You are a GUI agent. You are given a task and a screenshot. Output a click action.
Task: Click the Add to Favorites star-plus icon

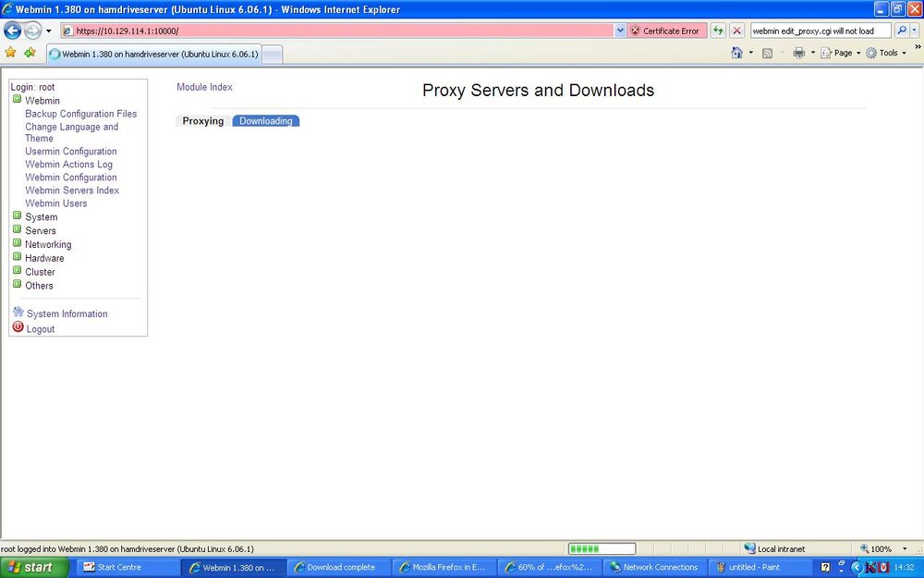pos(30,53)
